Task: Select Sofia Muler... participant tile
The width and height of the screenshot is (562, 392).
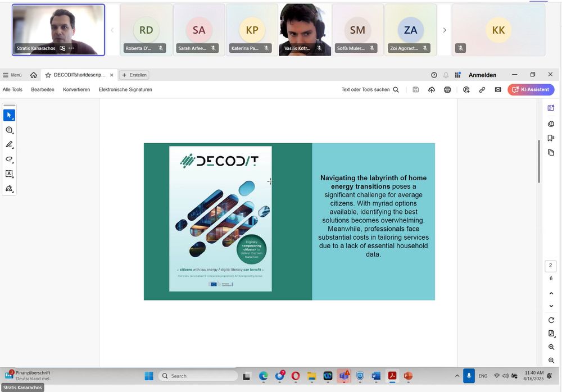Action: [357, 30]
